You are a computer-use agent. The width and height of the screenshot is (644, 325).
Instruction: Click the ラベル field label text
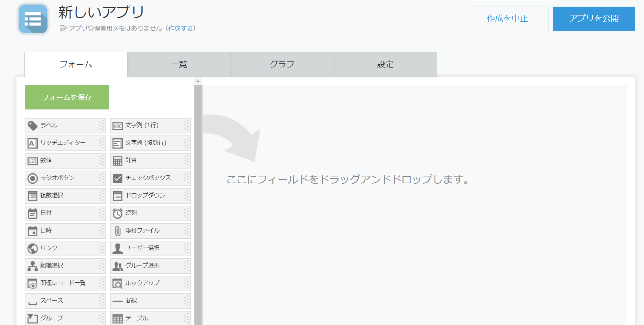(49, 125)
